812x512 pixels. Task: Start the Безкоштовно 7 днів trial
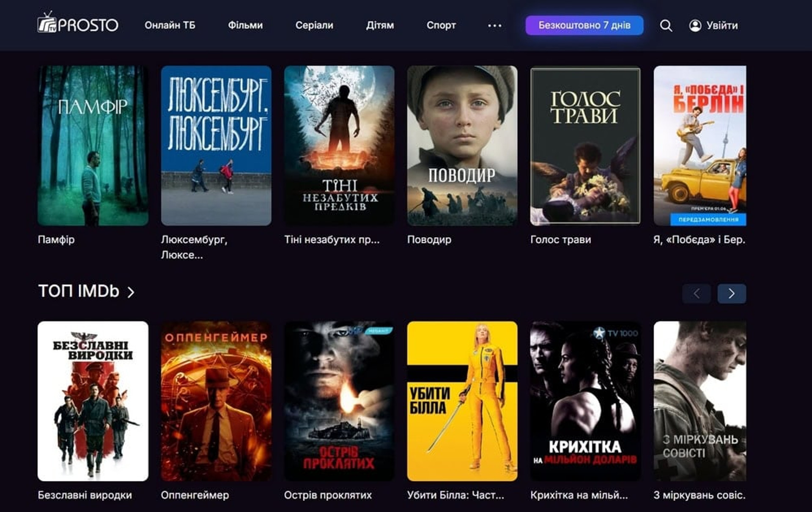point(584,25)
